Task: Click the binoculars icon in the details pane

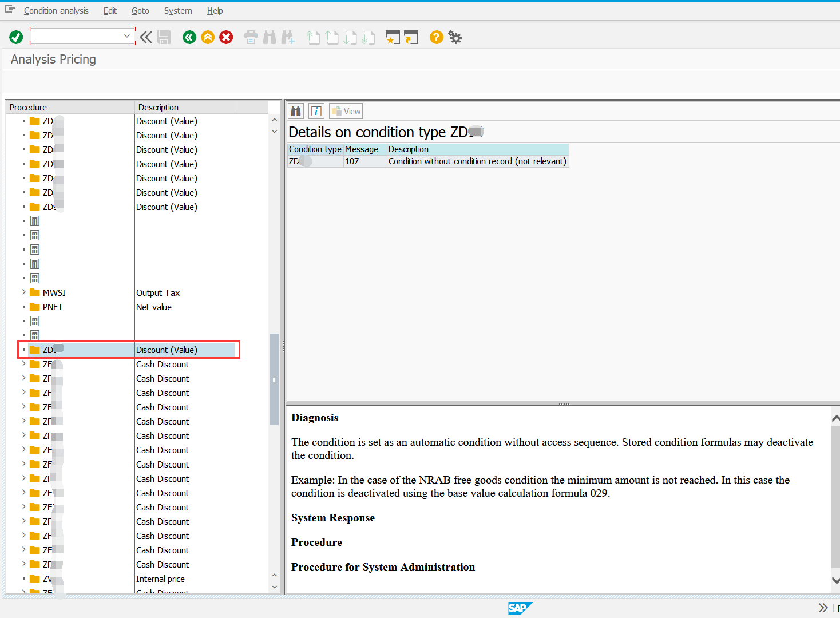Action: click(296, 111)
